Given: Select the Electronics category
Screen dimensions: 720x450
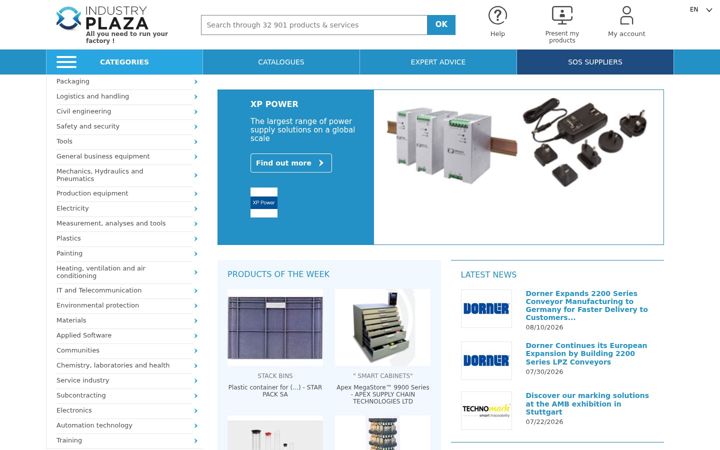Looking at the screenshot, I should coord(74,411).
